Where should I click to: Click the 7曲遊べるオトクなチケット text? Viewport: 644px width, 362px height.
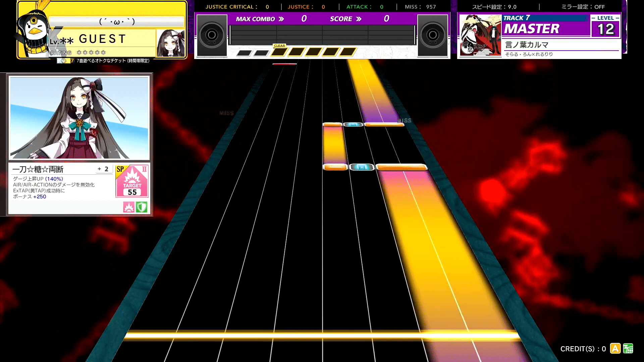pos(113,61)
